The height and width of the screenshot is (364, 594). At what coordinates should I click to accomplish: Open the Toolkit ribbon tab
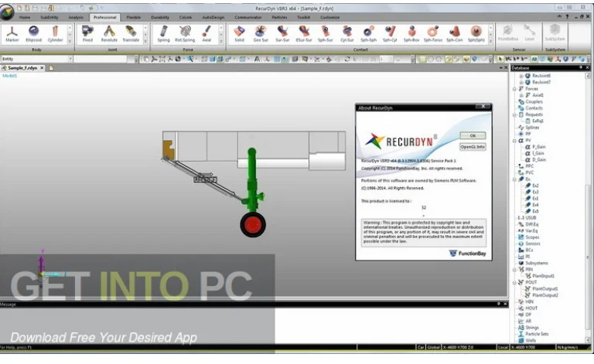[303, 16]
